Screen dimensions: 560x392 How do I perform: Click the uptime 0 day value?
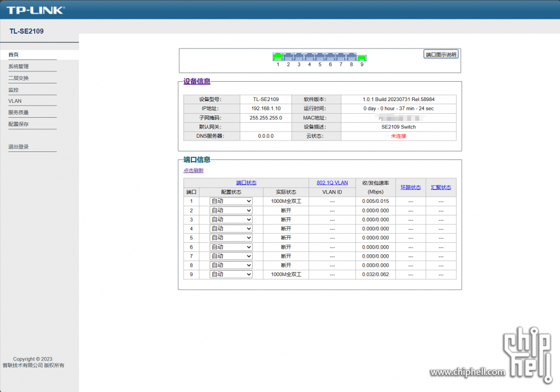(x=399, y=109)
